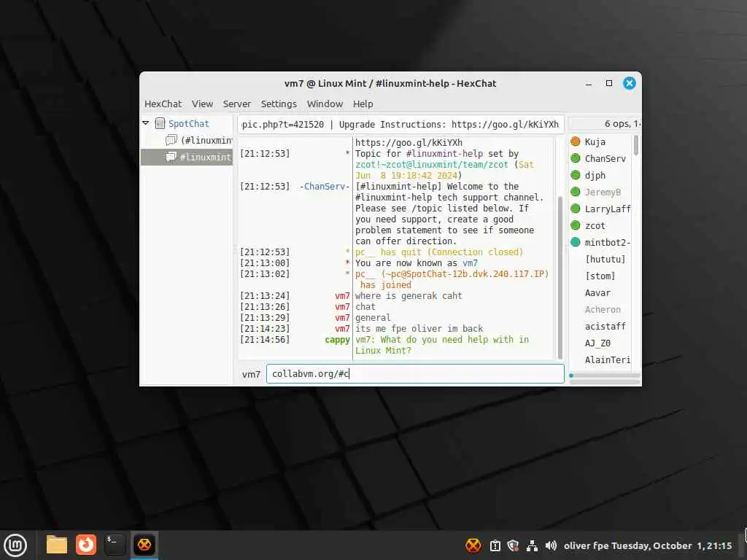This screenshot has width=747, height=560.
Task: Click ChanServ's green status icon
Action: point(576,158)
